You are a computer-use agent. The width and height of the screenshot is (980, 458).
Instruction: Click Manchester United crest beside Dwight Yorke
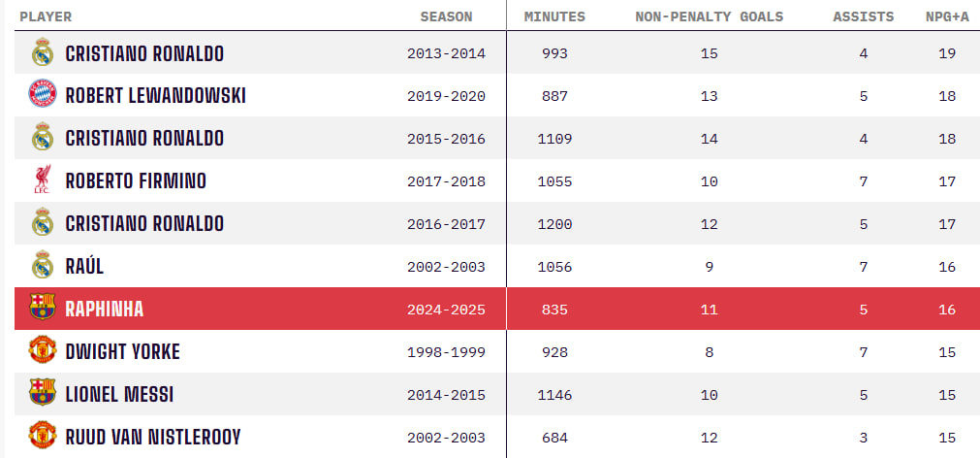coord(43,350)
